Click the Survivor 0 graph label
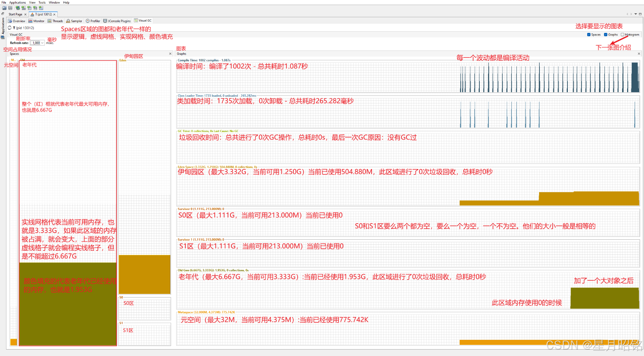The width and height of the screenshot is (644, 356). 201,209
